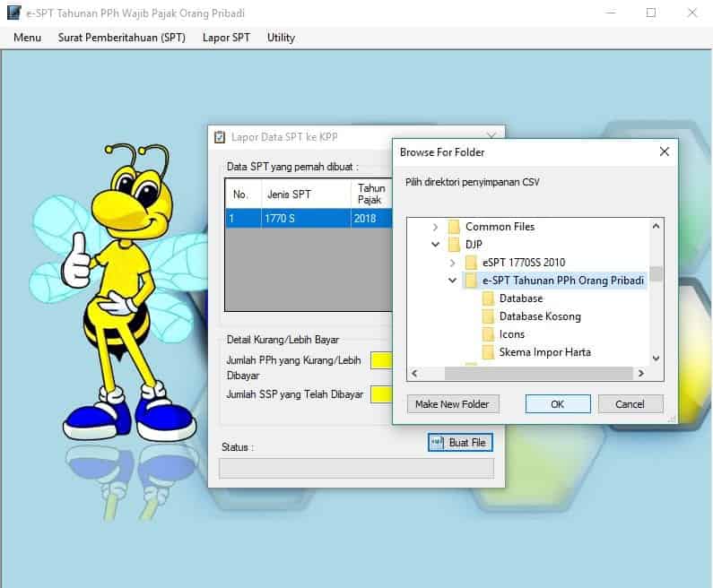Open Surat Pemberitahuan (SPT) menu
The height and width of the screenshot is (588, 713).
point(122,38)
